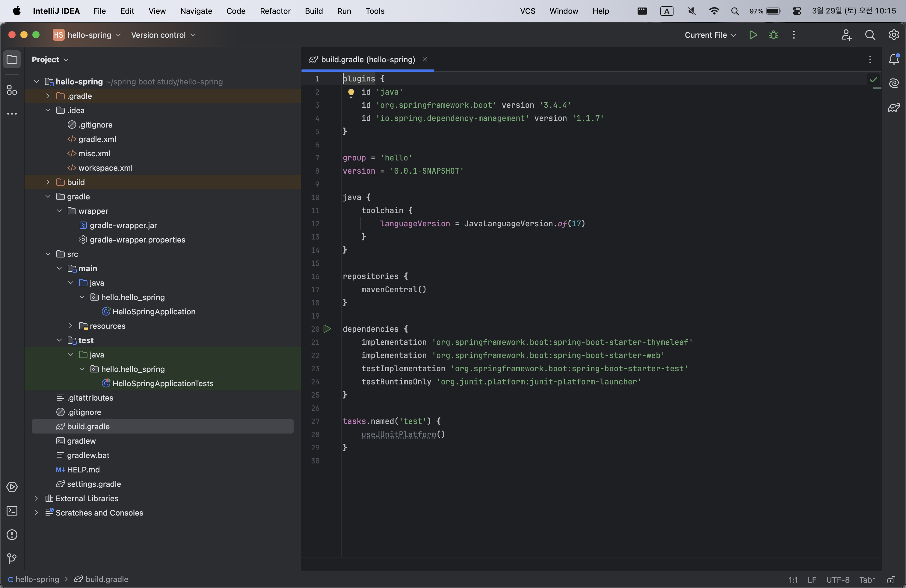Collapse the .idea folder

tap(48, 110)
